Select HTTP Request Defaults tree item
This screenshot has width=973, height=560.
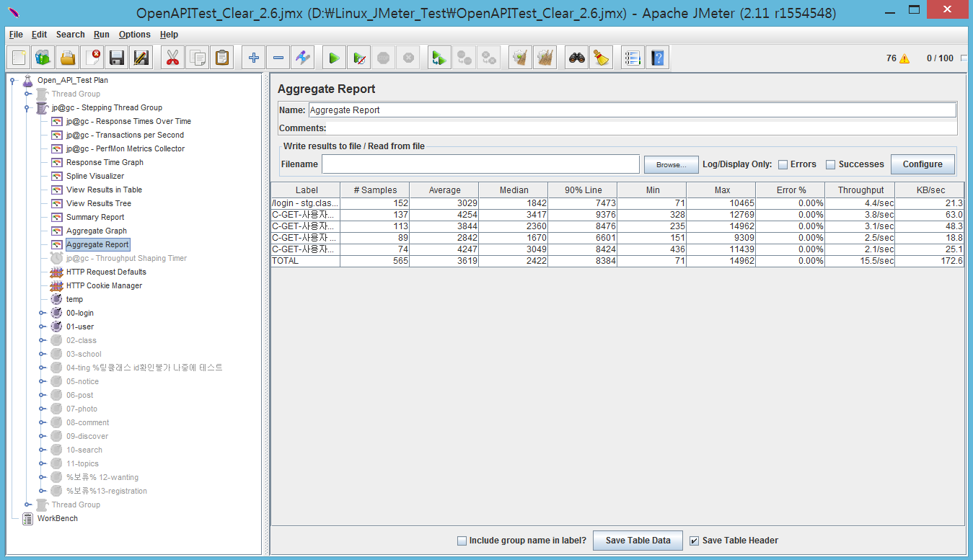(106, 272)
